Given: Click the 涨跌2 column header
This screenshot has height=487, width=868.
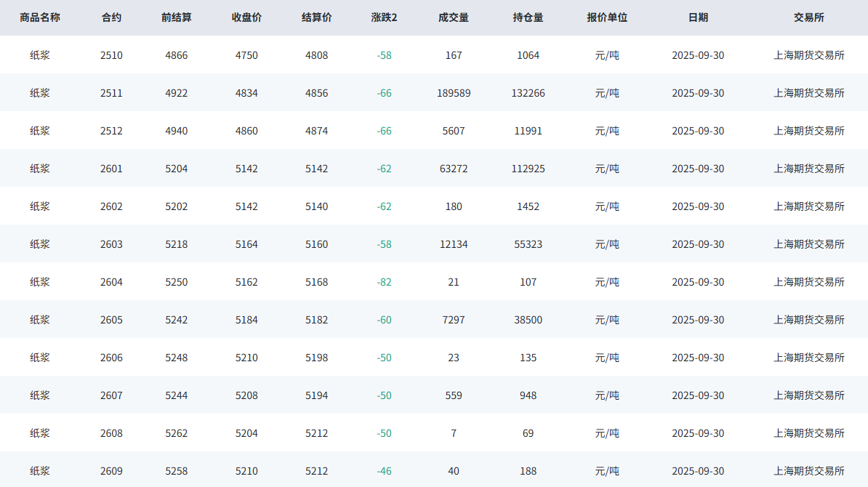Looking at the screenshot, I should click(x=384, y=17).
